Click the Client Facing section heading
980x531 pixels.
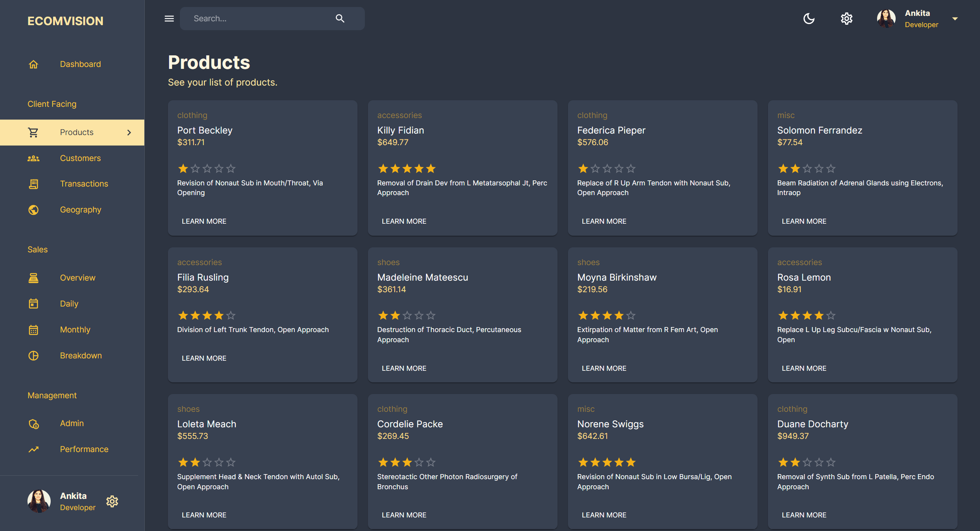pos(52,104)
